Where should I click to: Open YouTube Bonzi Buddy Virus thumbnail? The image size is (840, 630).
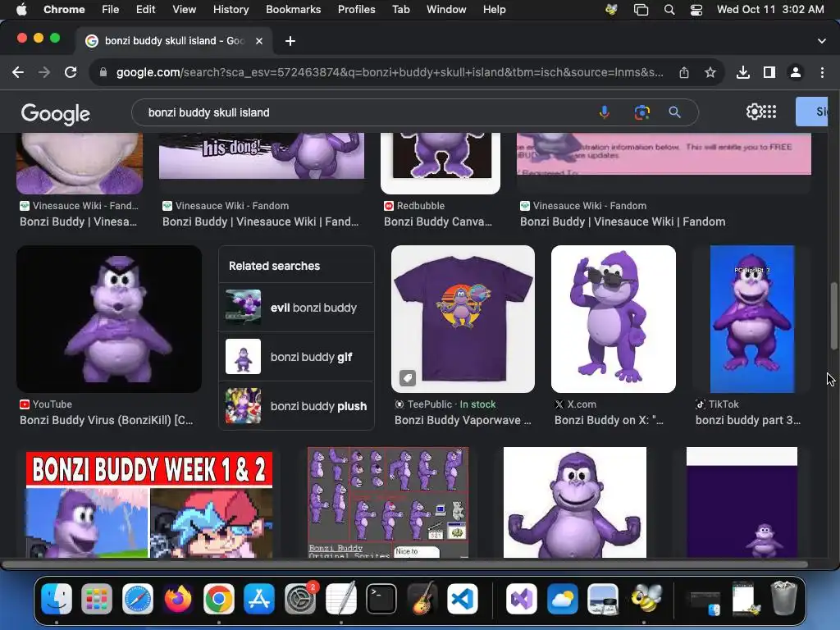point(109,319)
